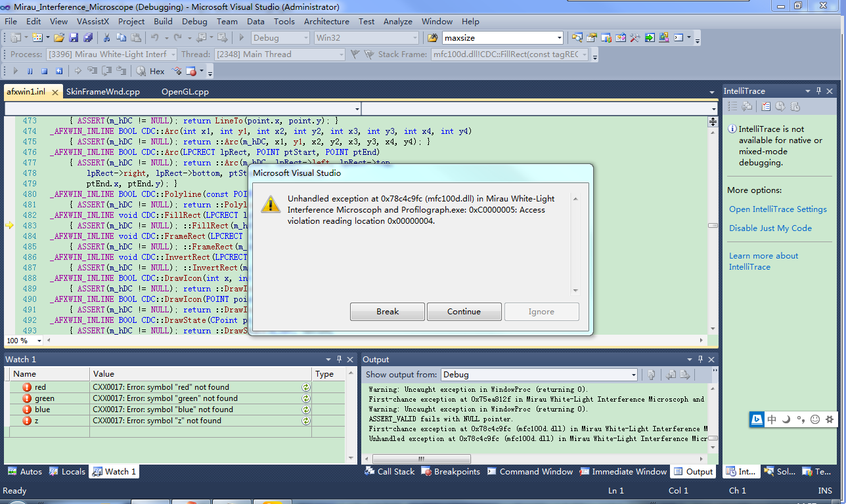Viewport: 846px width, 504px height.
Task: Click Learn more about IntelliTrace link
Action: (764, 261)
